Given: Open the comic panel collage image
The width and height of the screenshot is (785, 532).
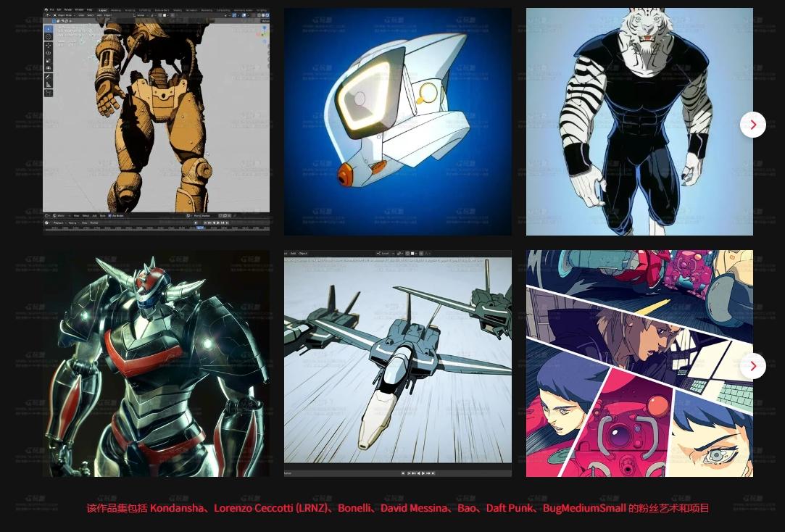Looking at the screenshot, I should pos(639,363).
